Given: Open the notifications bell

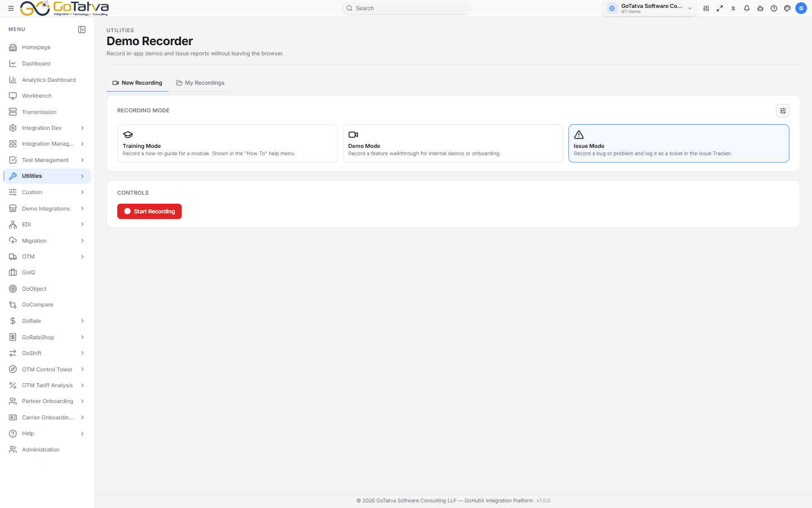Looking at the screenshot, I should point(747,8).
